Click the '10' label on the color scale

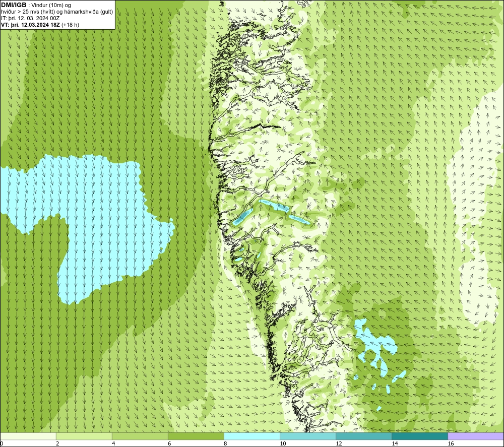tap(283, 444)
